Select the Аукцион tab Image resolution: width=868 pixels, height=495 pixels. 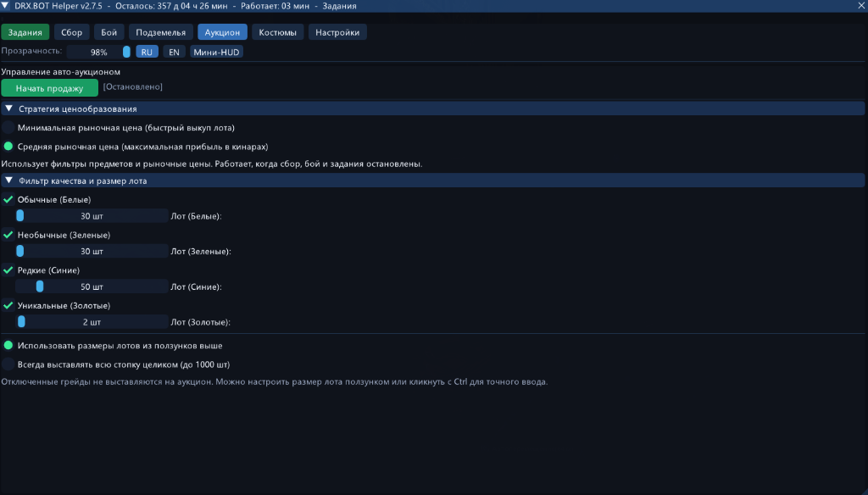point(223,32)
